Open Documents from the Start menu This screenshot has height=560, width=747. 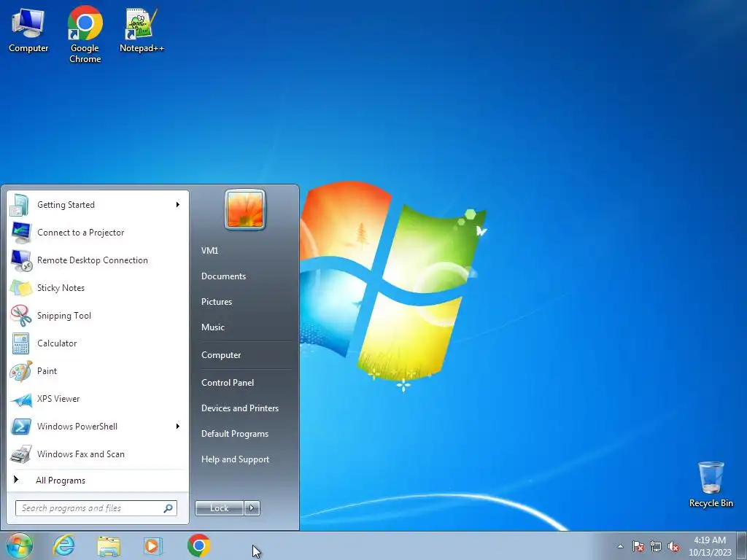[x=223, y=276]
